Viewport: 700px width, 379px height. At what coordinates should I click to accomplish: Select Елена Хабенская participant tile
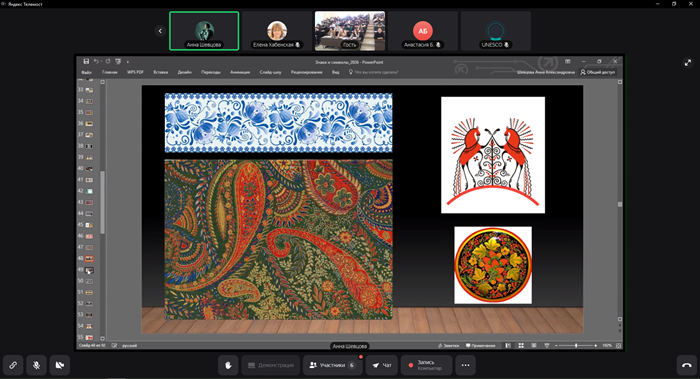(277, 31)
